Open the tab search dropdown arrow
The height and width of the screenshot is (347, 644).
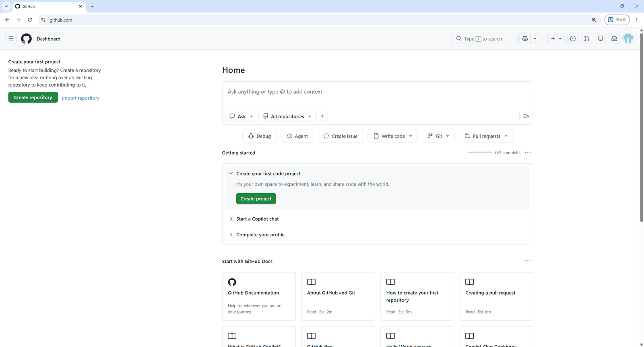pos(6,6)
